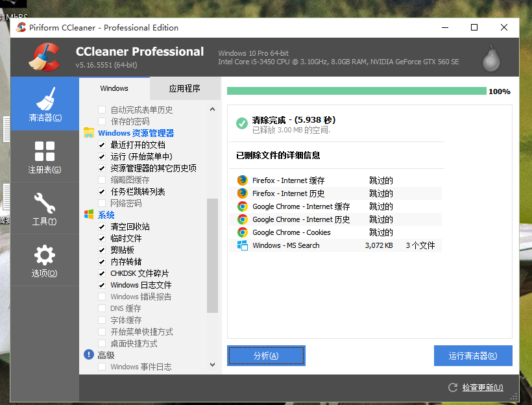
Task: Select the Windows 资源管理器 group heading
Action: pyautogui.click(x=136, y=133)
